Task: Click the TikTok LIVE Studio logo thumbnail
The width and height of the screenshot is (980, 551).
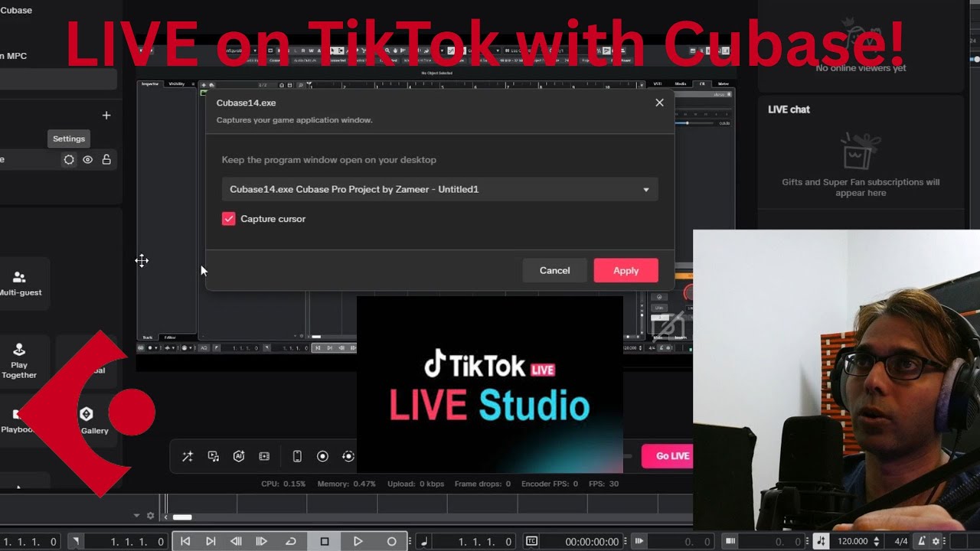Action: tap(490, 384)
